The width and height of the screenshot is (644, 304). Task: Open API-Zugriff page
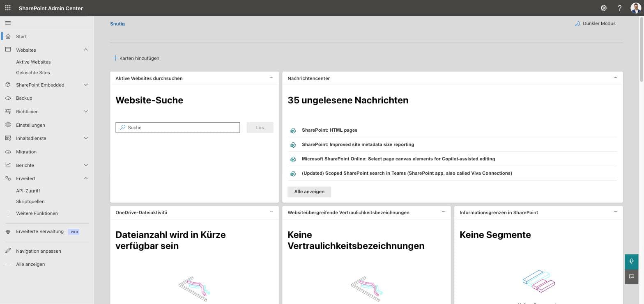[x=28, y=191]
